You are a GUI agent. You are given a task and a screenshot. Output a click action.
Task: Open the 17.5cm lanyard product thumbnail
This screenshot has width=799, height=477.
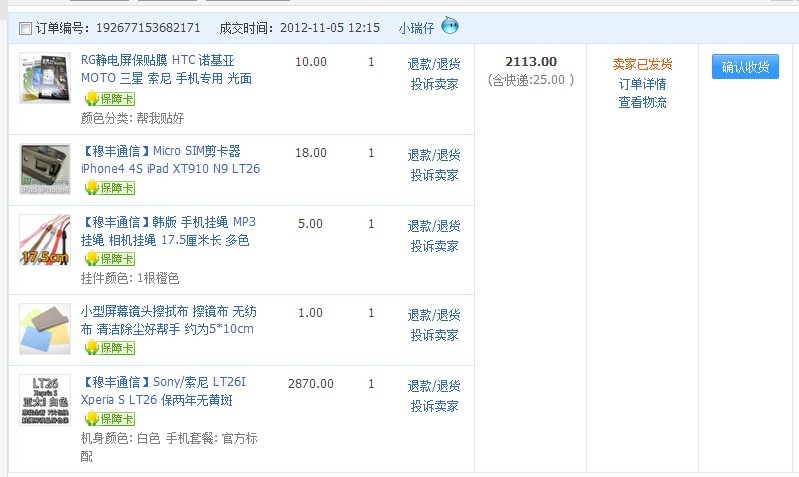pyautogui.click(x=45, y=240)
